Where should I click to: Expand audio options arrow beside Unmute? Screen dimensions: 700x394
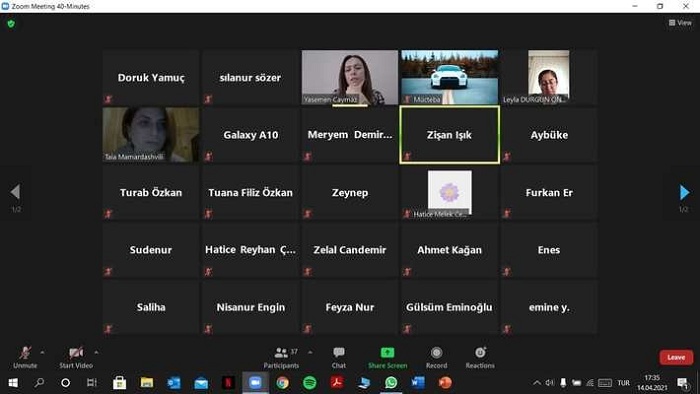click(42, 353)
